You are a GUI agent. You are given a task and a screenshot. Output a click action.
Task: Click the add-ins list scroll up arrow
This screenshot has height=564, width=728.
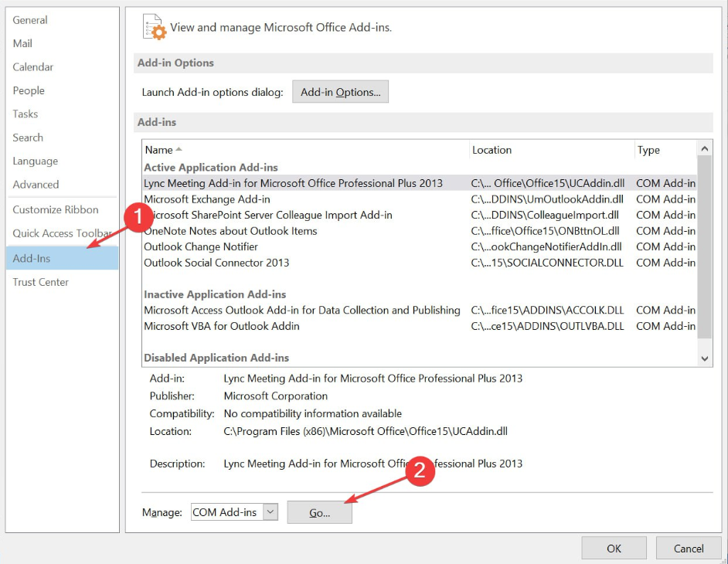pyautogui.click(x=704, y=148)
